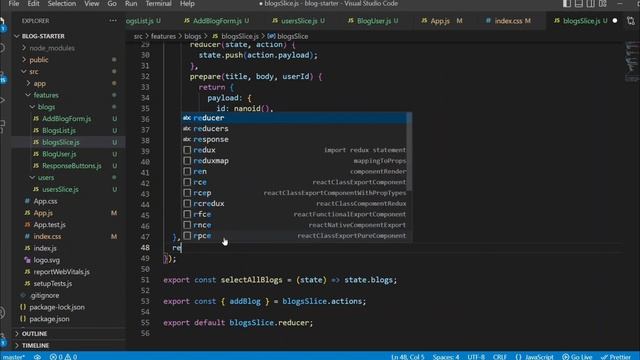This screenshot has width=640, height=360.
Task: Collapse users folder
Action: coord(46,178)
